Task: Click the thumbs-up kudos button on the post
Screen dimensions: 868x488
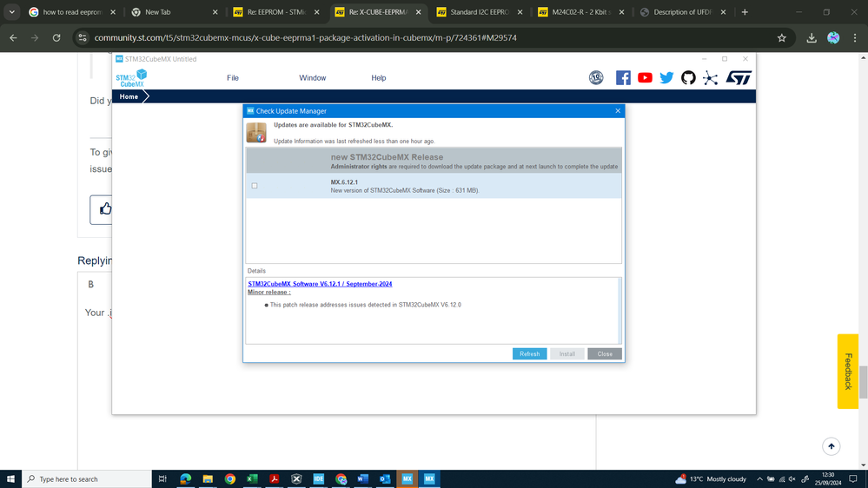Action: pos(102,209)
